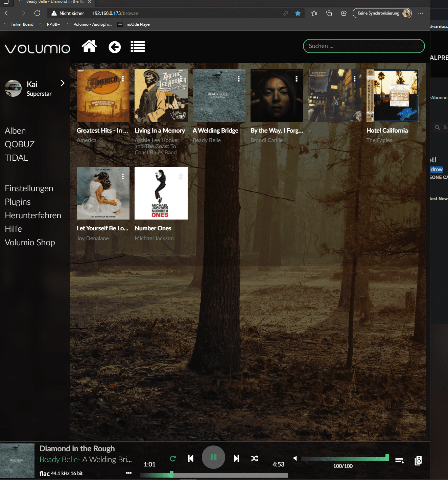Click the Volumio logo
Viewport: 448px width, 480px height.
(x=38, y=49)
